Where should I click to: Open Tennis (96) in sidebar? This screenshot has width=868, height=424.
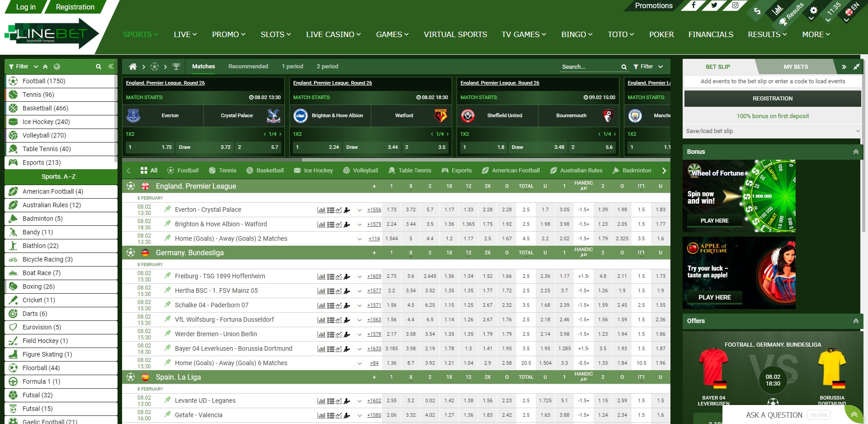tap(61, 95)
